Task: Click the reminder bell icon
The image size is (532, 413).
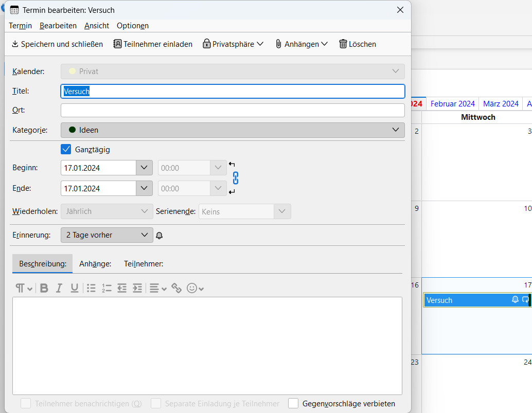Action: [159, 236]
